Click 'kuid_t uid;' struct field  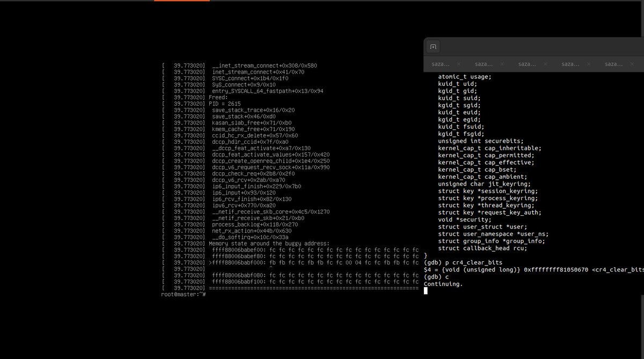457,84
